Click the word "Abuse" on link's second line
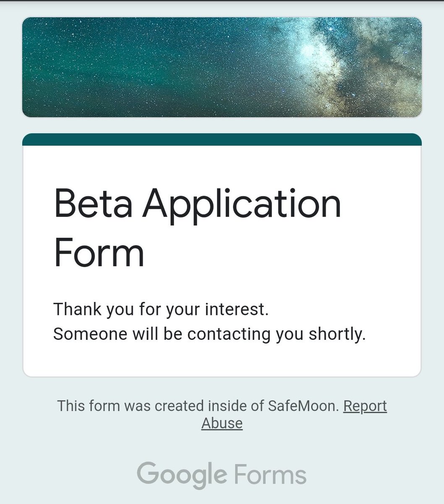 (x=222, y=423)
